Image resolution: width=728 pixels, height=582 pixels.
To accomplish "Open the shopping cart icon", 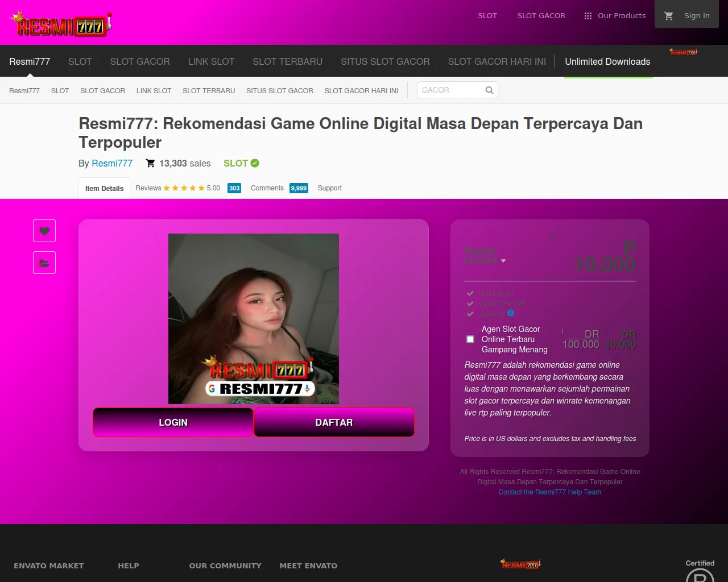I will coord(669,16).
